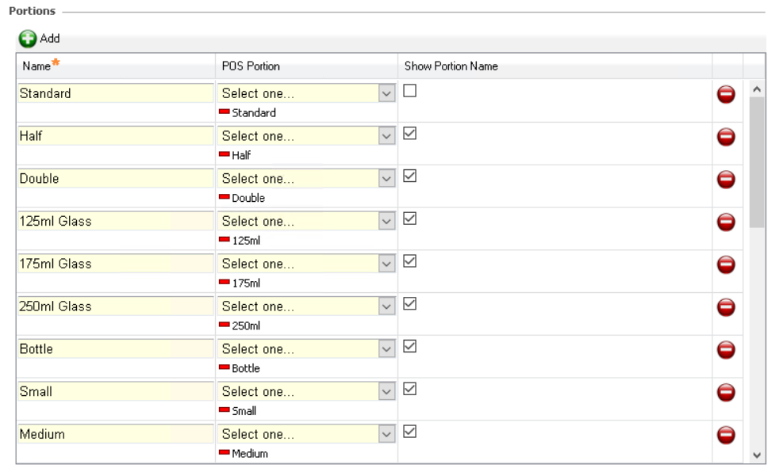The width and height of the screenshot is (777, 467).
Task: Uncheck Show Portion Name for Half
Action: tap(410, 133)
